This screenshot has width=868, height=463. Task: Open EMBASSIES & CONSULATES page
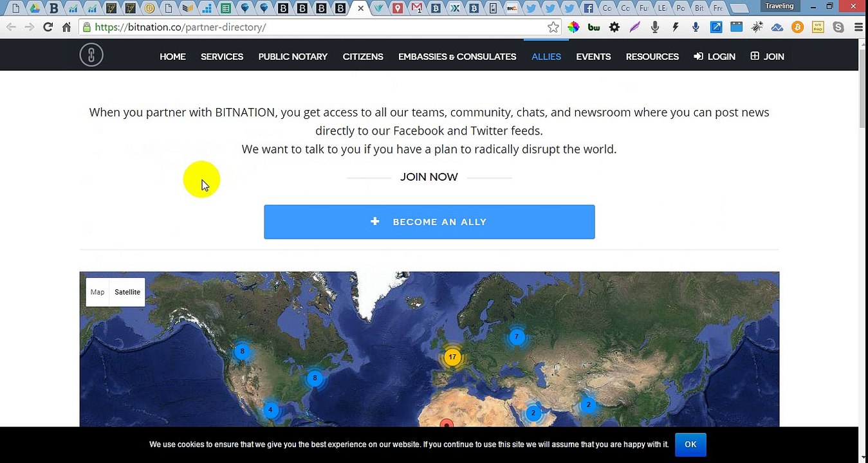point(457,57)
